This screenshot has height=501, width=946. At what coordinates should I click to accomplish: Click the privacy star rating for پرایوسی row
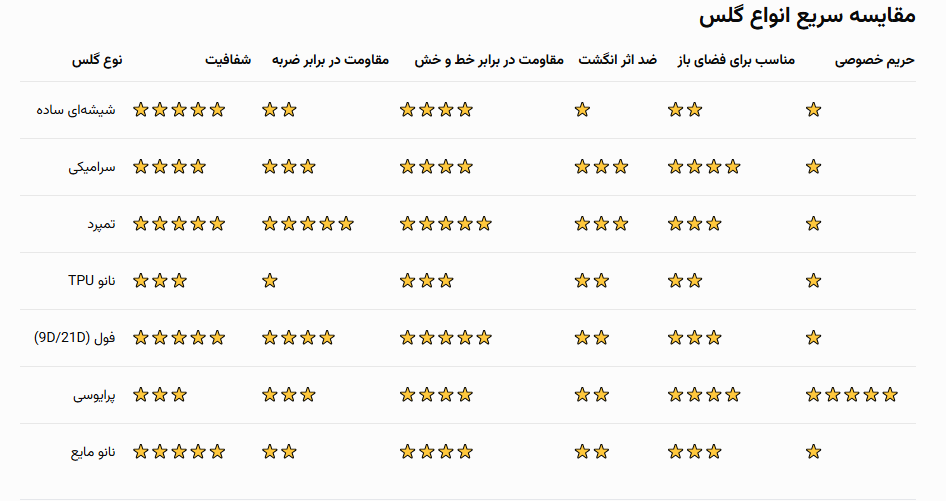[x=851, y=395]
